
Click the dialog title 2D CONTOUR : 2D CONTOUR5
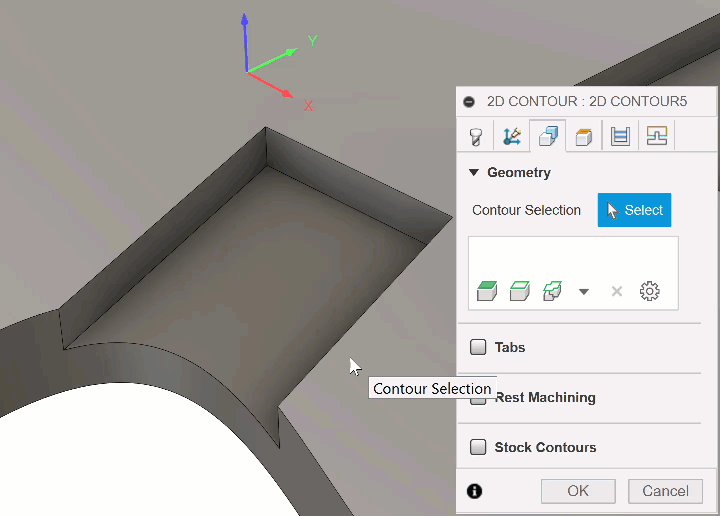(x=587, y=101)
